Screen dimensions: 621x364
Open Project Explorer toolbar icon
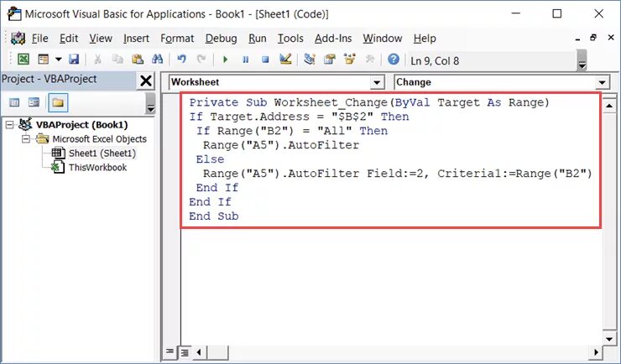pyautogui.click(x=310, y=60)
